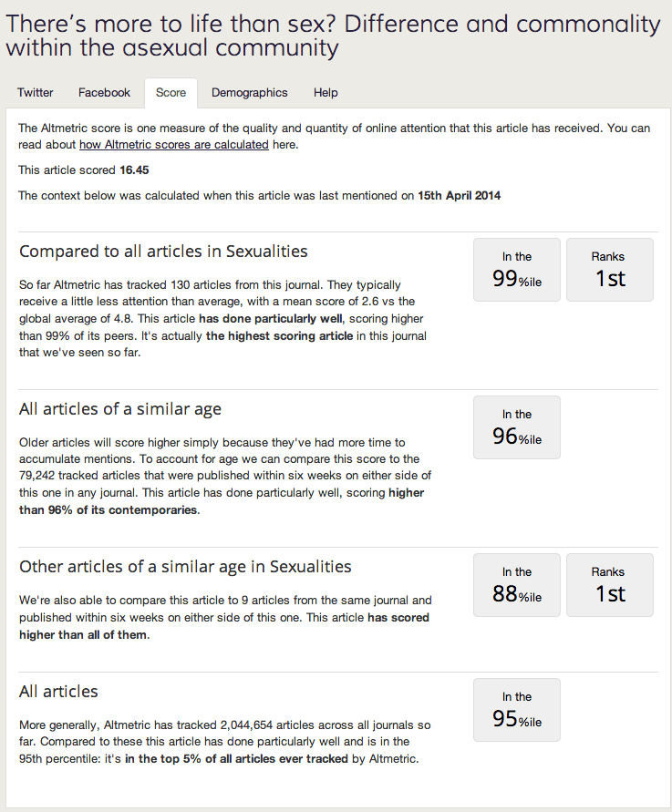Click the 88th percentile badge in the similar age section
672x812 pixels.
516,584
